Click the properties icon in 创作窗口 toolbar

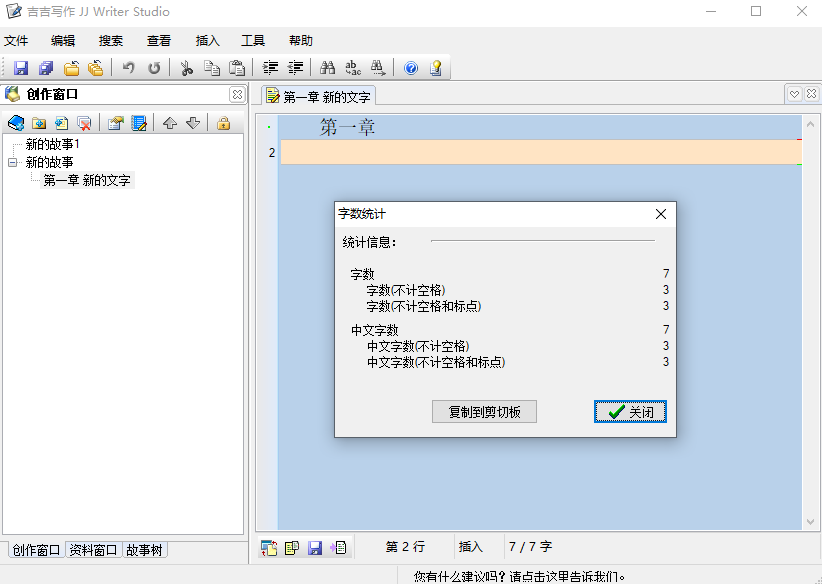click(115, 123)
